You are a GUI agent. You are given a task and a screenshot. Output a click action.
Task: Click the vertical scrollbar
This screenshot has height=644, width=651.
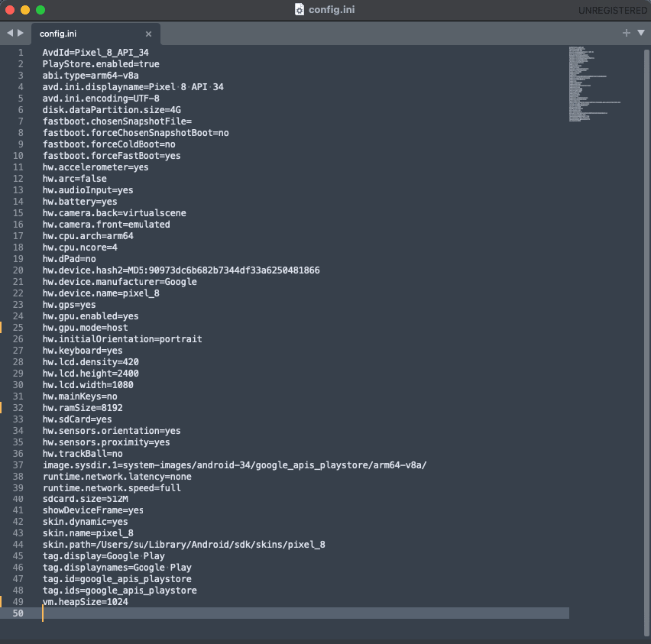pyautogui.click(x=646, y=342)
